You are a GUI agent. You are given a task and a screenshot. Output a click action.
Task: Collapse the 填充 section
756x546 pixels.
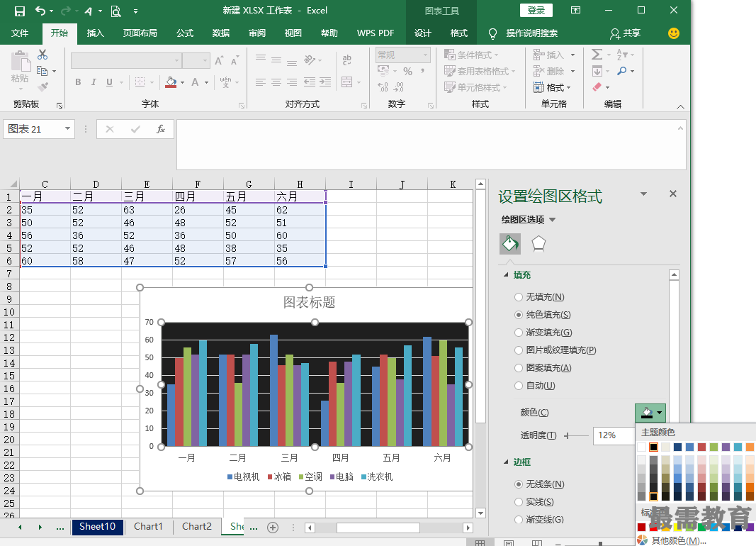(x=506, y=275)
